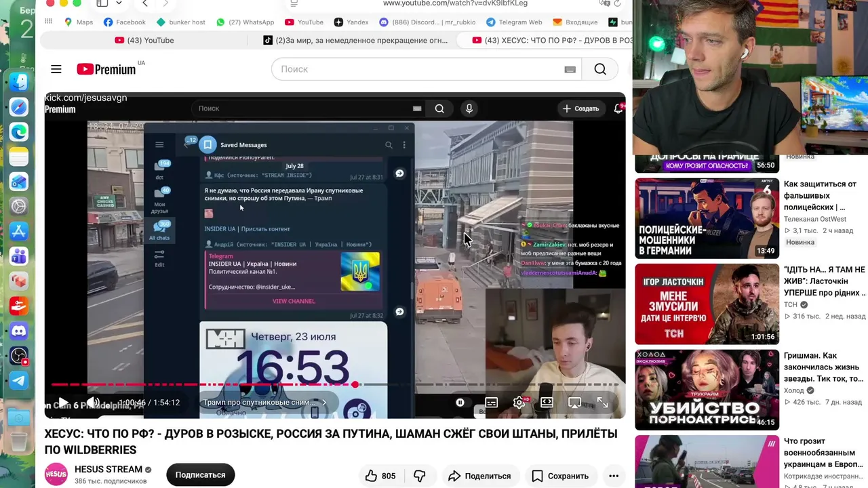
Task: Like the video with 805 likes
Action: [380, 476]
